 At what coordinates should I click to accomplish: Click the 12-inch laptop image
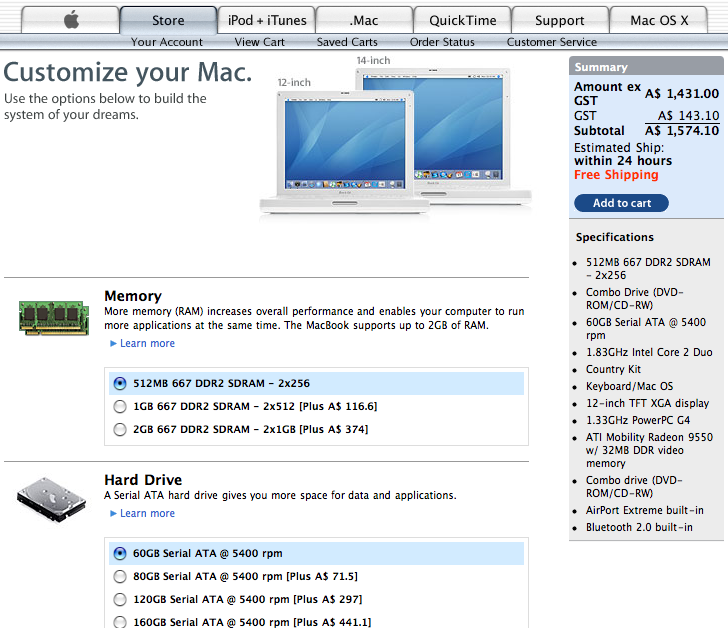coord(344,152)
